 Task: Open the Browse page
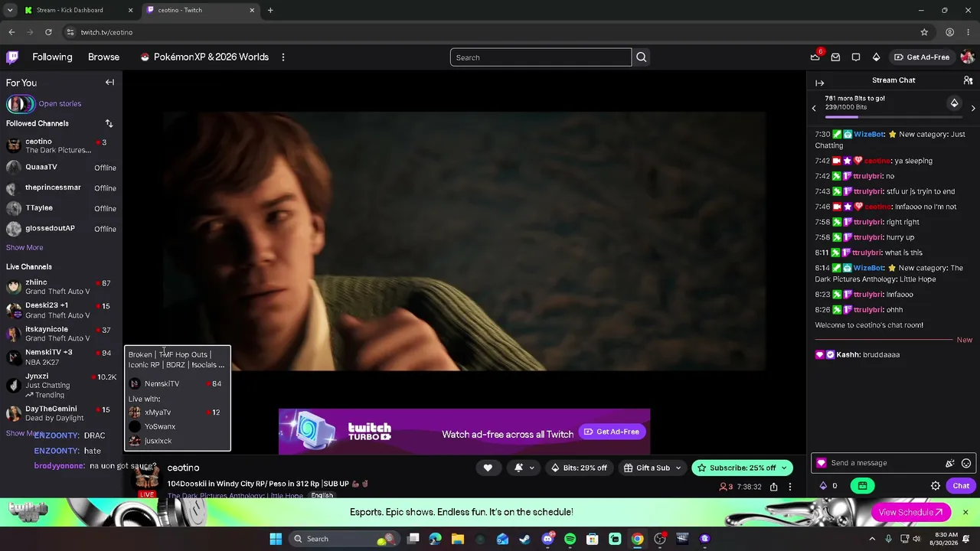[x=103, y=57]
